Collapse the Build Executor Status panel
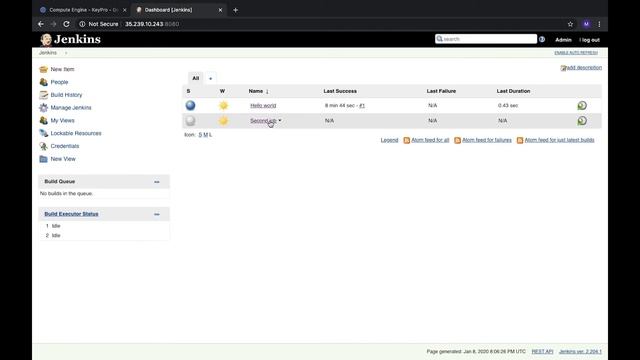 [x=157, y=214]
